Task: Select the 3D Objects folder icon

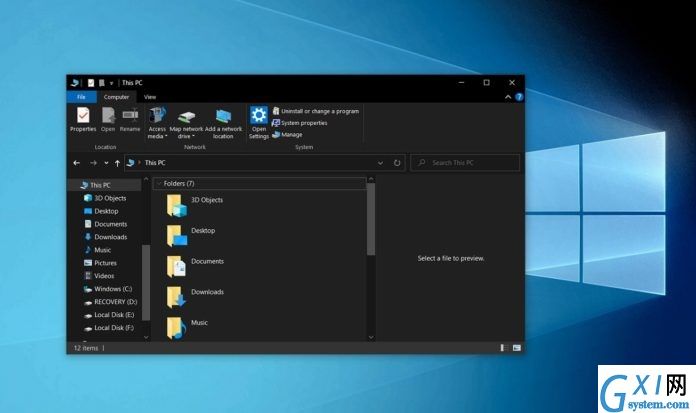Action: tap(176, 206)
